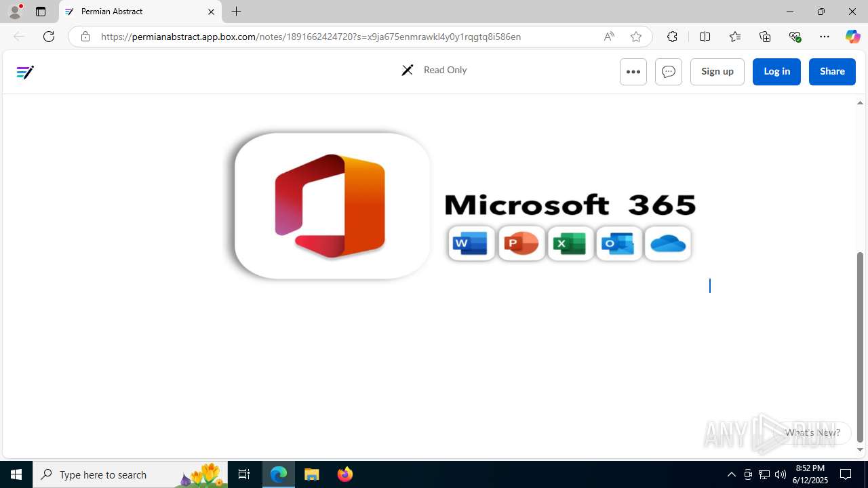Open the Copilot icon
Image resolution: width=868 pixels, height=488 pixels.
coord(852,37)
